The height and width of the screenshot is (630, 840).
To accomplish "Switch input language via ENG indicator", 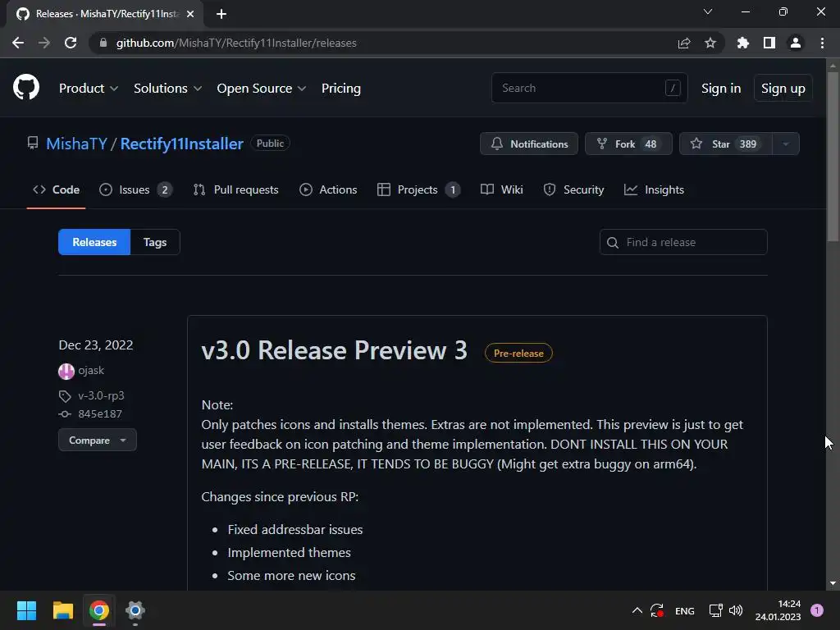I will tap(685, 610).
